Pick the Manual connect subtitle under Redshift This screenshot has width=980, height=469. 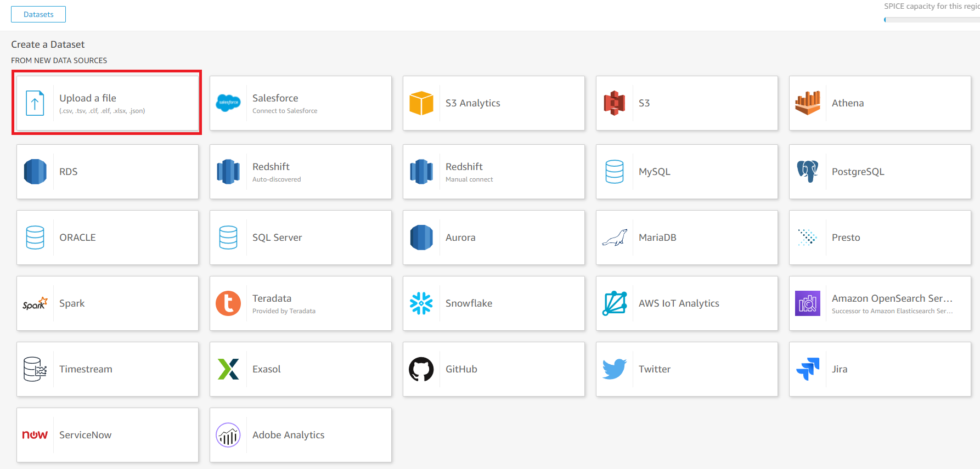coord(469,179)
